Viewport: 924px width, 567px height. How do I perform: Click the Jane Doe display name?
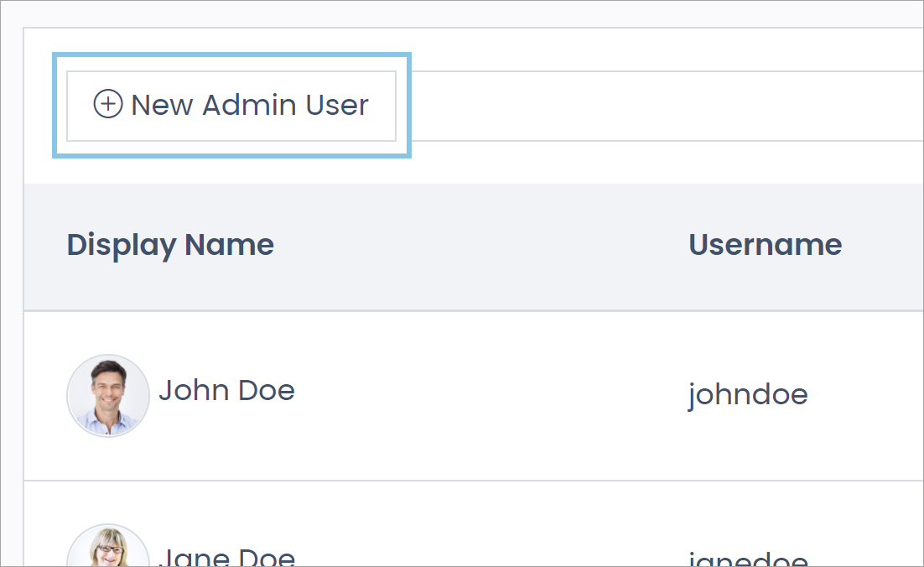coord(226,554)
